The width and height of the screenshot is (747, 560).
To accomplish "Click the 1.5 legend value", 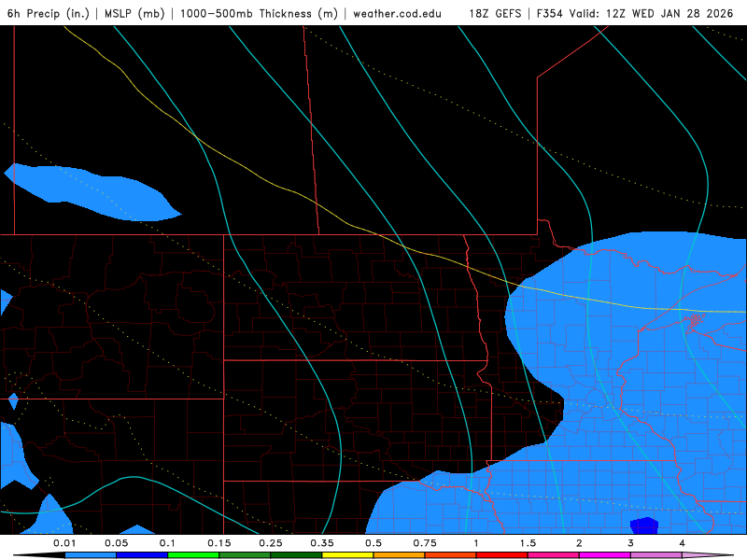I will (528, 543).
